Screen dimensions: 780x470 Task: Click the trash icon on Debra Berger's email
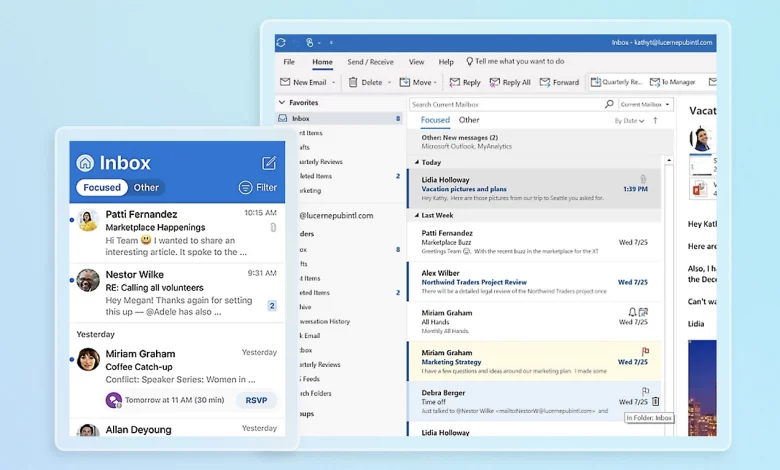656,401
